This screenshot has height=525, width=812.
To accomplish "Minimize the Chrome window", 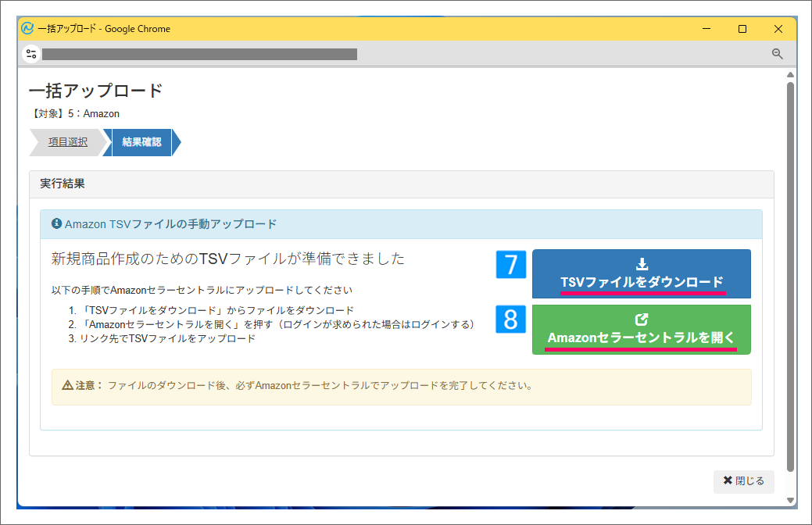I will pos(706,28).
